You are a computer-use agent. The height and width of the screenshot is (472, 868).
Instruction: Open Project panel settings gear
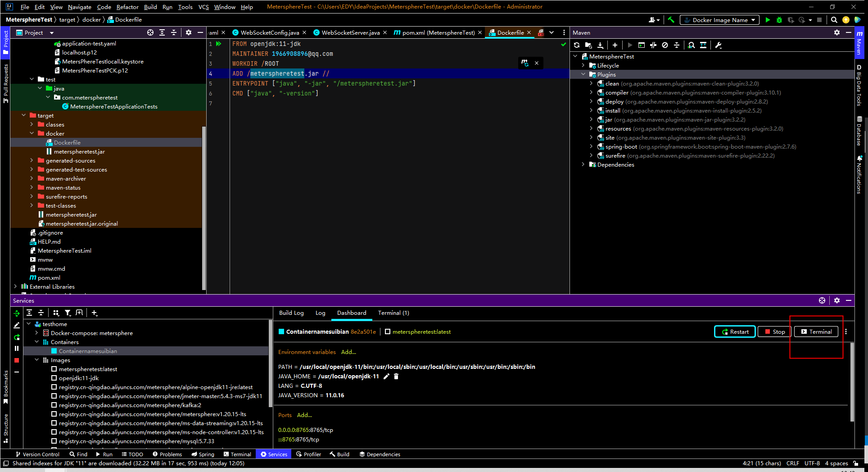189,32
